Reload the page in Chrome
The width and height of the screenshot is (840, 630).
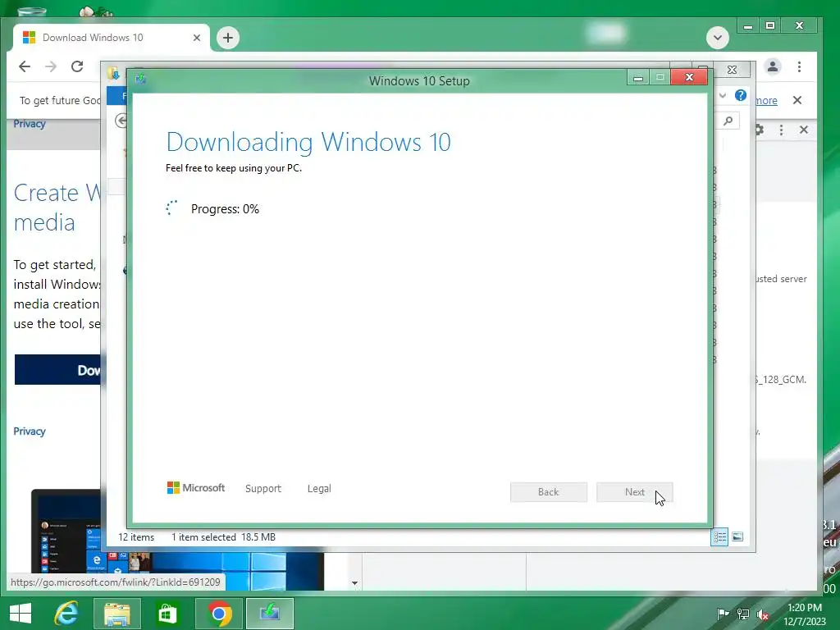[x=77, y=66]
